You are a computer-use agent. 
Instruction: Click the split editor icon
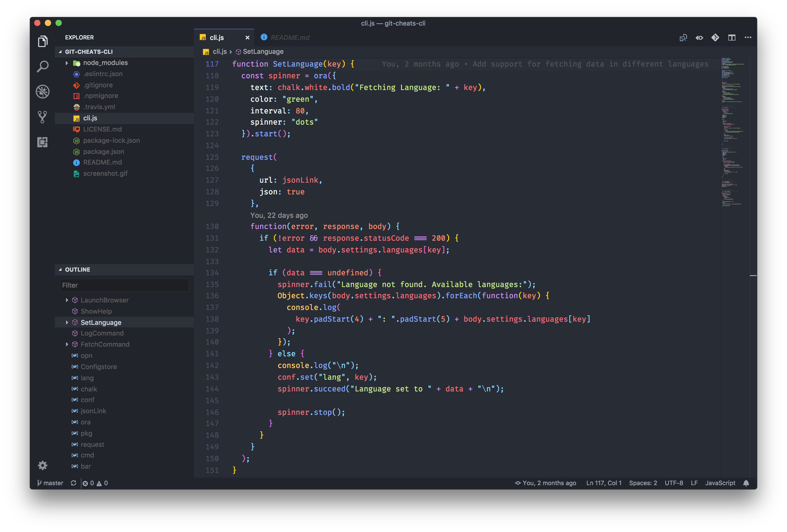[x=732, y=38]
